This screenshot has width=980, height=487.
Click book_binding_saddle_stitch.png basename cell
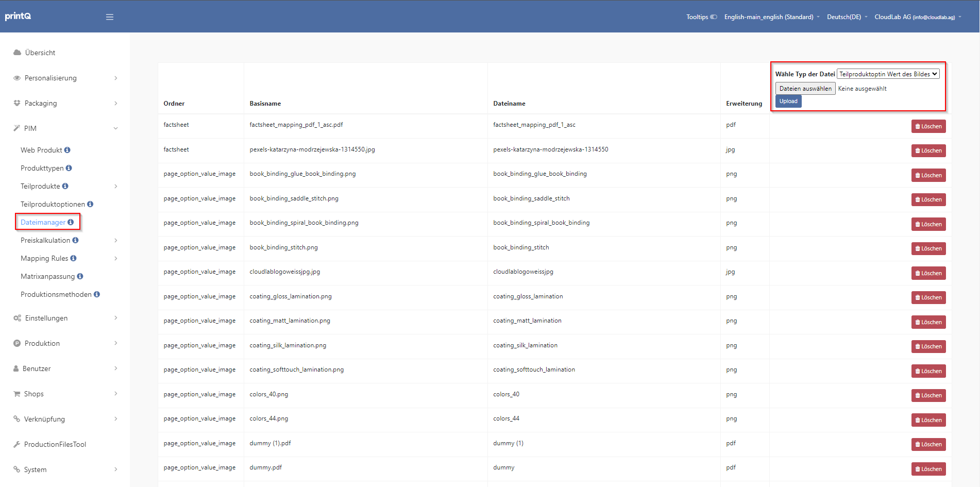294,198
